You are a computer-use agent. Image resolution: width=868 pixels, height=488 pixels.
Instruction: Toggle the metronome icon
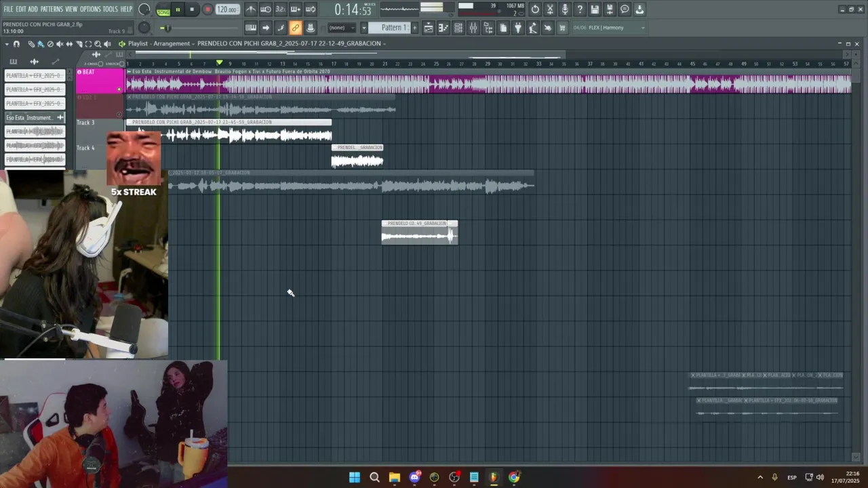[x=251, y=9]
